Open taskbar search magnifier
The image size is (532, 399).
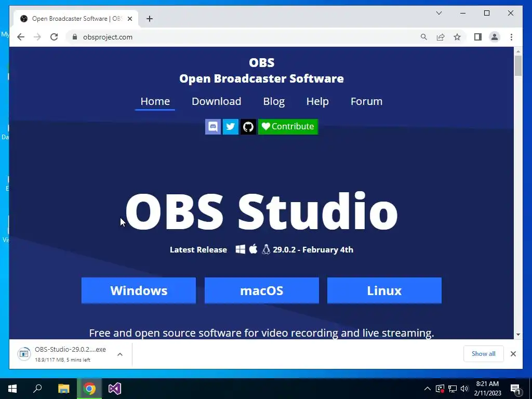point(37,389)
